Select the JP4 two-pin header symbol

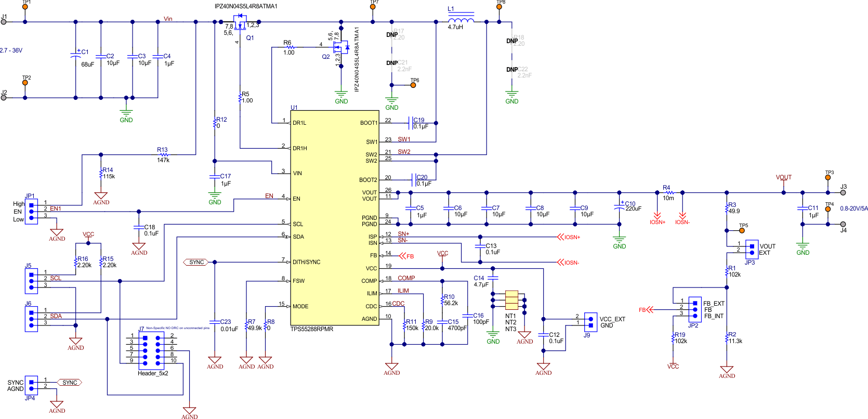[x=31, y=385]
